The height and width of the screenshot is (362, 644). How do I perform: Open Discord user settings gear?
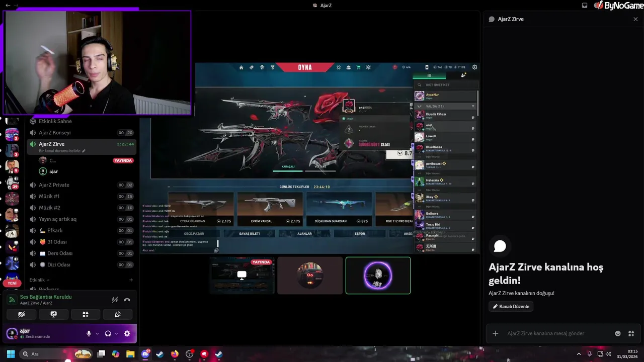127,333
